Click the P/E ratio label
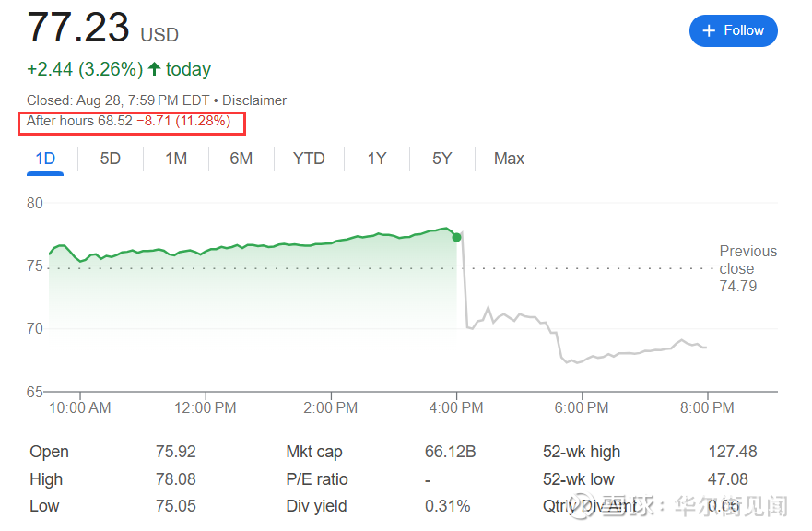The width and height of the screenshot is (812, 531). click(317, 479)
